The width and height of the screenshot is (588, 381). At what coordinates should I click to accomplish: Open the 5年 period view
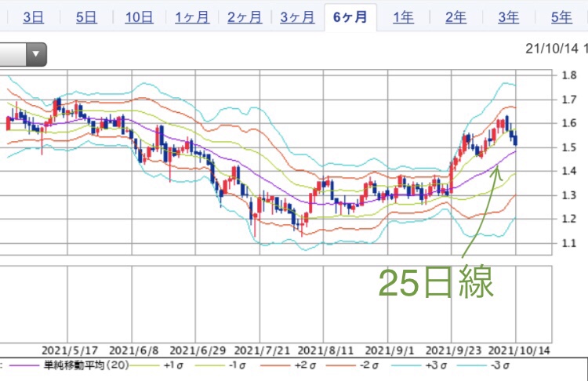[x=561, y=17]
